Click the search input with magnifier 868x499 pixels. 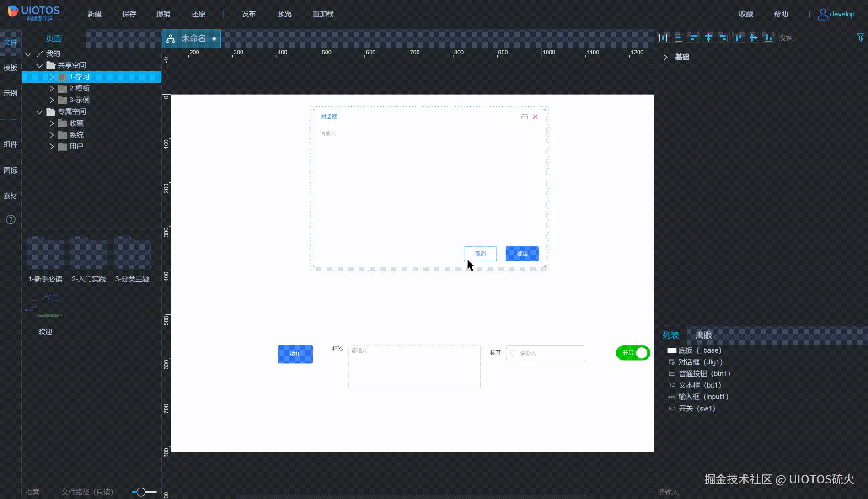tap(546, 353)
